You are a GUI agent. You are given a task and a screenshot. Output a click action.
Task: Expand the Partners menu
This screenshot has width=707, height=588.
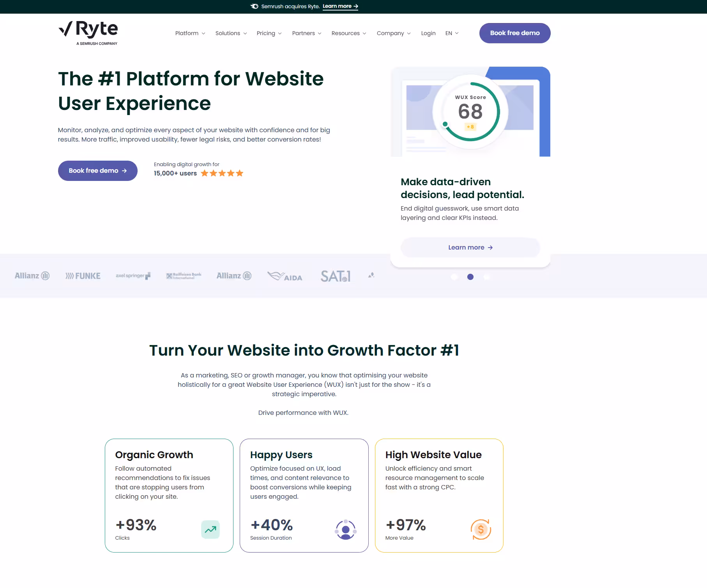(307, 33)
